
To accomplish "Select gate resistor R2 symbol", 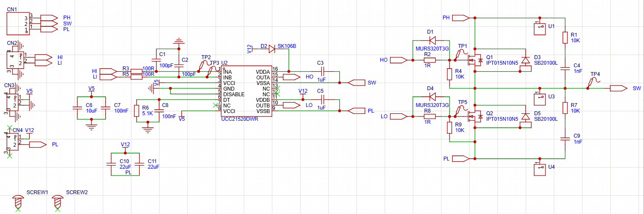I will 430,60.
